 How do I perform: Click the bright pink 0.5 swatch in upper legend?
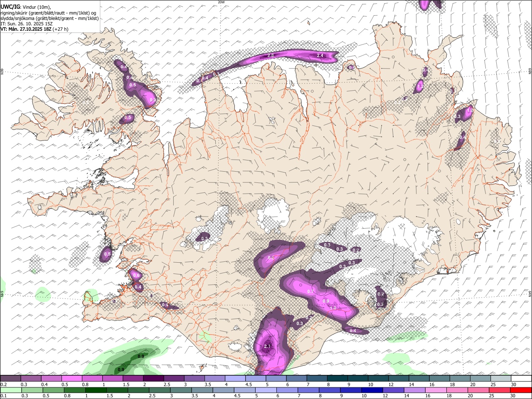(x=71, y=379)
